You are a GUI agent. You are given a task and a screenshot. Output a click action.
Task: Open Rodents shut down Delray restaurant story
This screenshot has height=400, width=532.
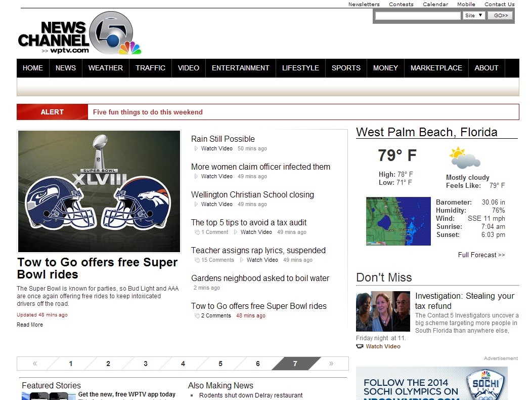point(251,395)
